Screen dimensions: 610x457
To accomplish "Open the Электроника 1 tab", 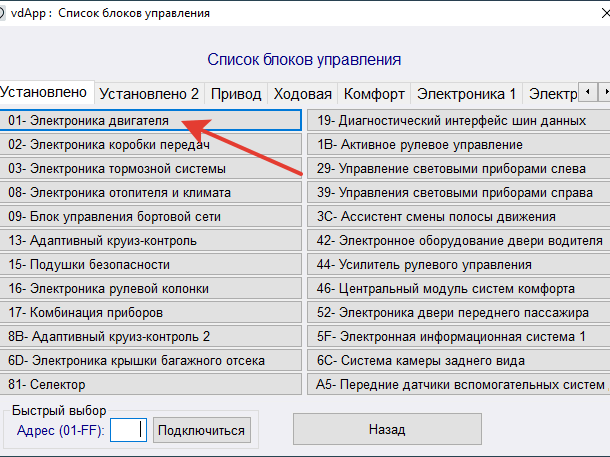I will pos(466,94).
